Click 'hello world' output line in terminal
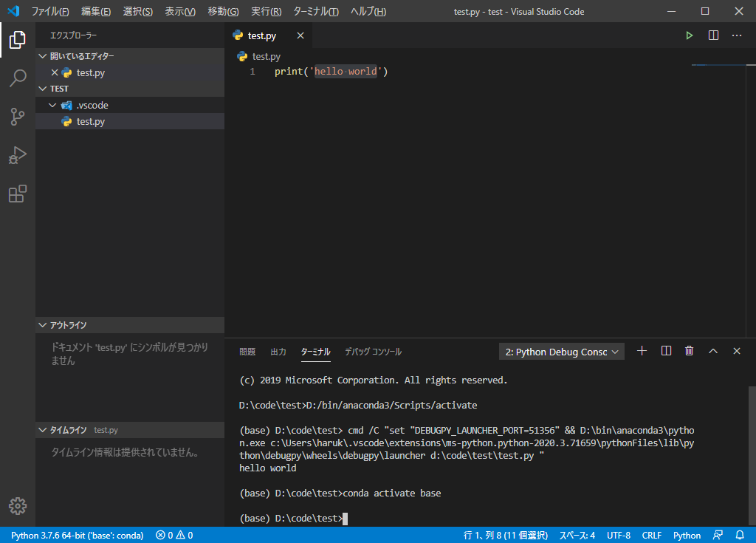This screenshot has height=543, width=756. 267,468
